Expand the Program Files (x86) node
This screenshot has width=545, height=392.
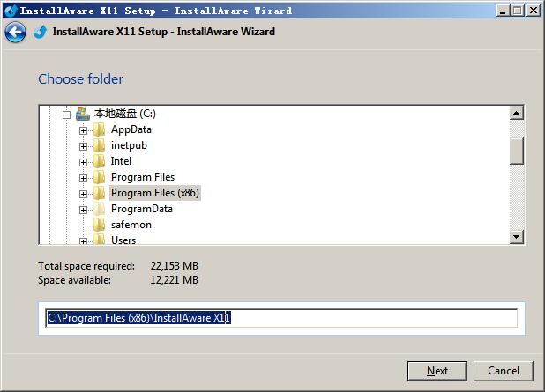pos(83,194)
